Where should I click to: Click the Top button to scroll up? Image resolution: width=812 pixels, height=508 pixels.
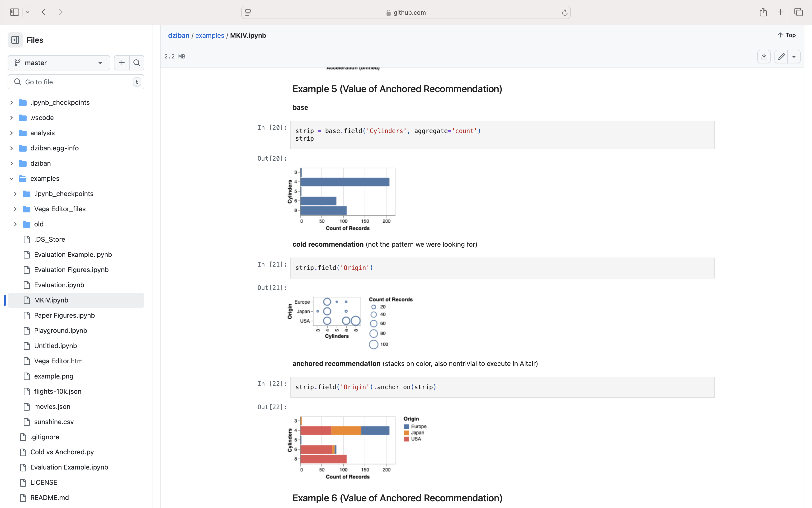tap(787, 35)
